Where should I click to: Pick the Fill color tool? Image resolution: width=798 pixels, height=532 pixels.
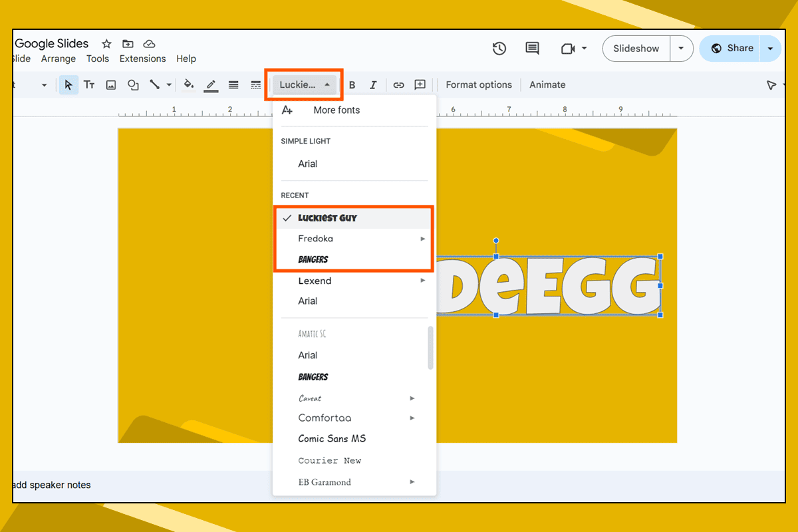pyautogui.click(x=189, y=84)
